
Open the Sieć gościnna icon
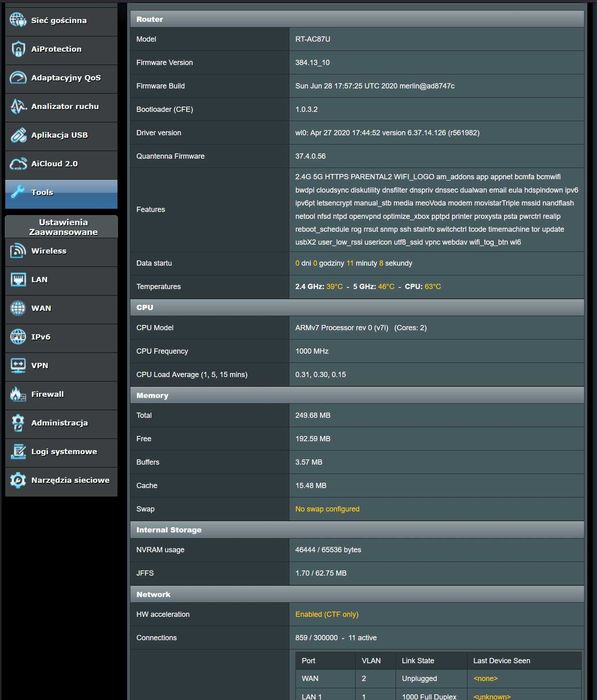point(18,20)
